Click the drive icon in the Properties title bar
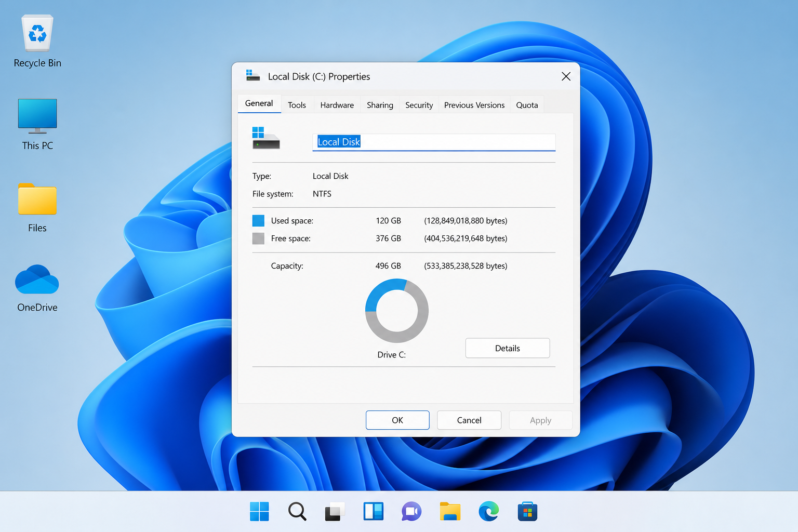Screen dimensions: 798x532 [x=252, y=75]
